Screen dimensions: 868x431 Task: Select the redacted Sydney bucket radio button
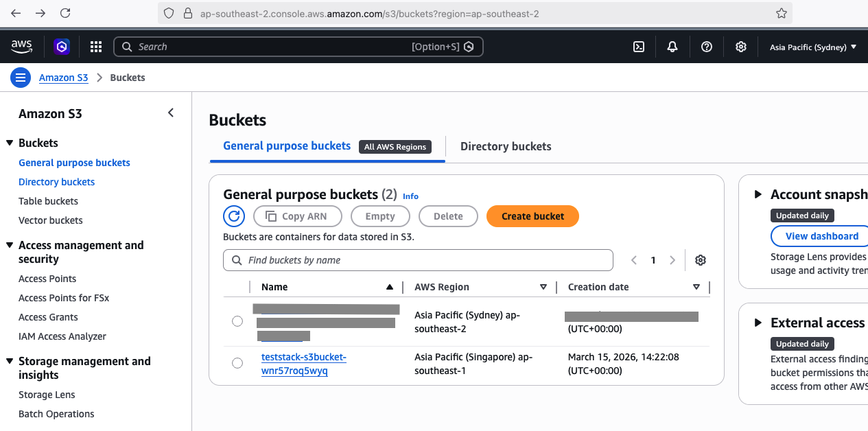[237, 321]
